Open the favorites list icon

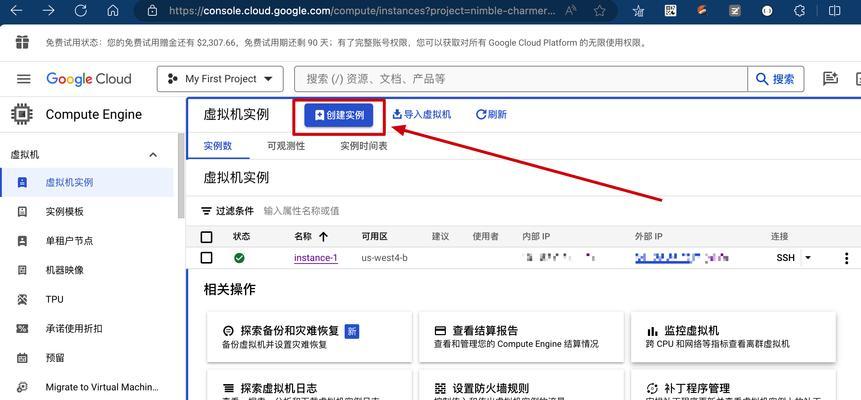[638, 10]
